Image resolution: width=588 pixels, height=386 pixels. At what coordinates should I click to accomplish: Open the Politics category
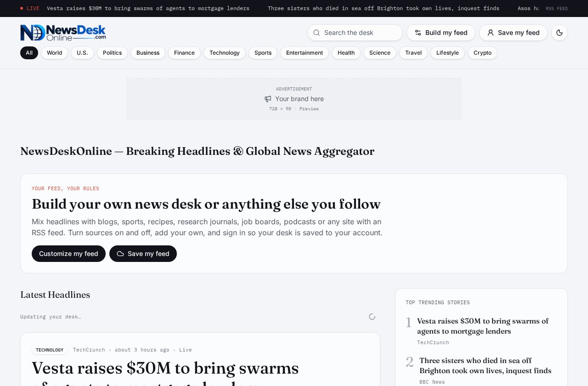pyautogui.click(x=112, y=53)
